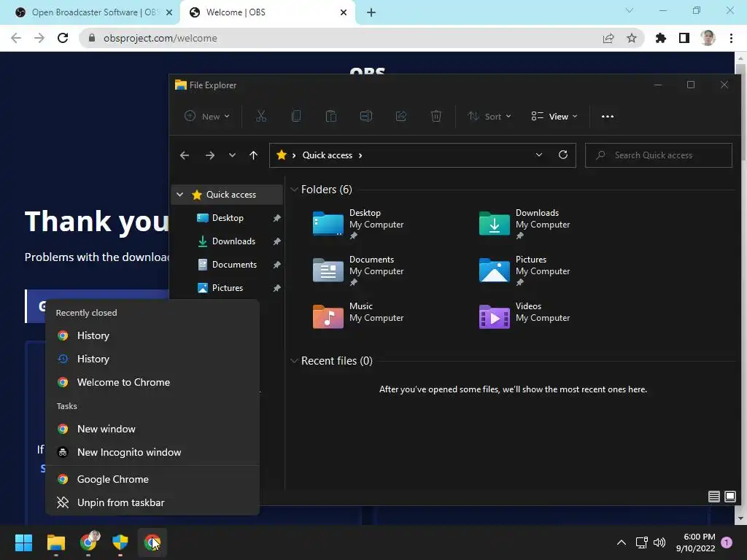Screen dimensions: 747x560
Task: Click the Delete trash icon in File Explorer
Action: coord(436,116)
